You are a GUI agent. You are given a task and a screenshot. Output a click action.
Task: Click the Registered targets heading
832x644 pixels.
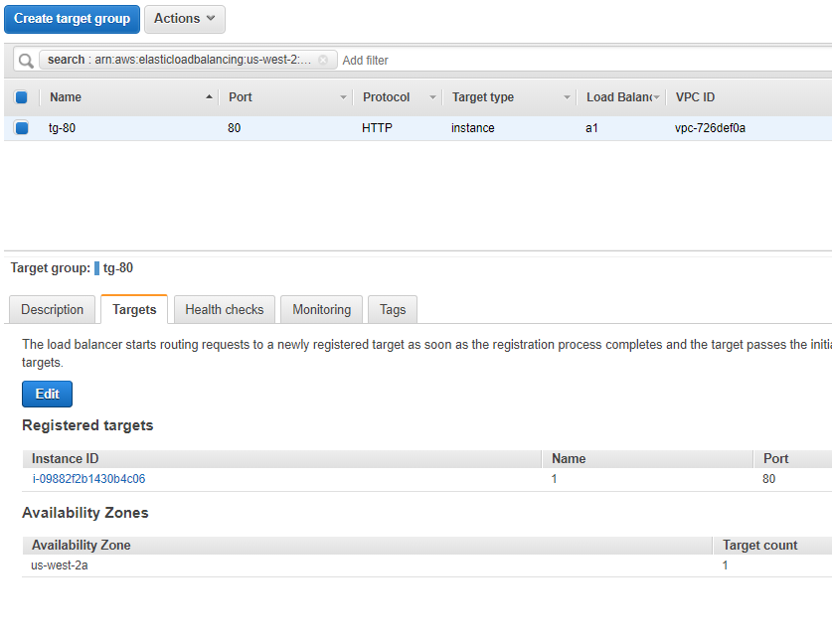pos(87,425)
